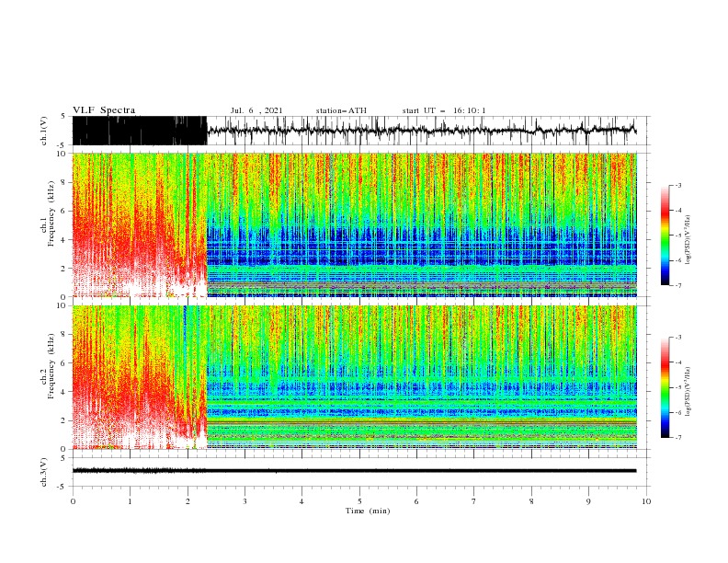Click the "-7" tick on the ch.2 color bar
Viewport: 728px width, 563px height.
click(x=678, y=437)
